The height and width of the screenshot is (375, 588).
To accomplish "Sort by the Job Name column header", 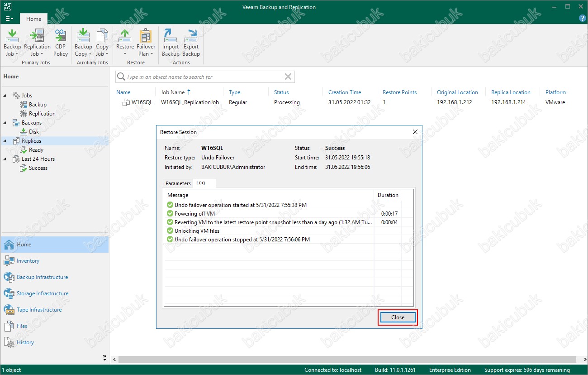I will [176, 92].
